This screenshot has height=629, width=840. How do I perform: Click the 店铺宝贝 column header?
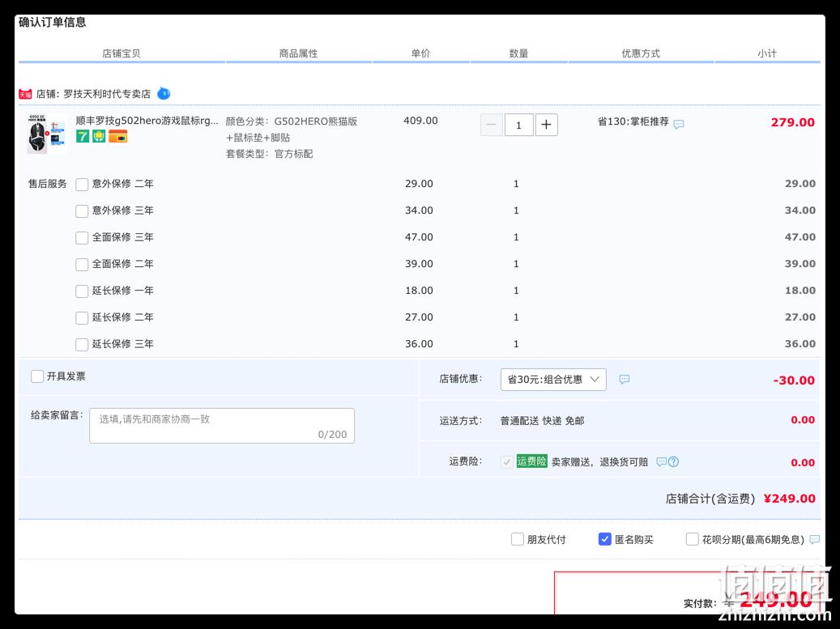click(121, 53)
